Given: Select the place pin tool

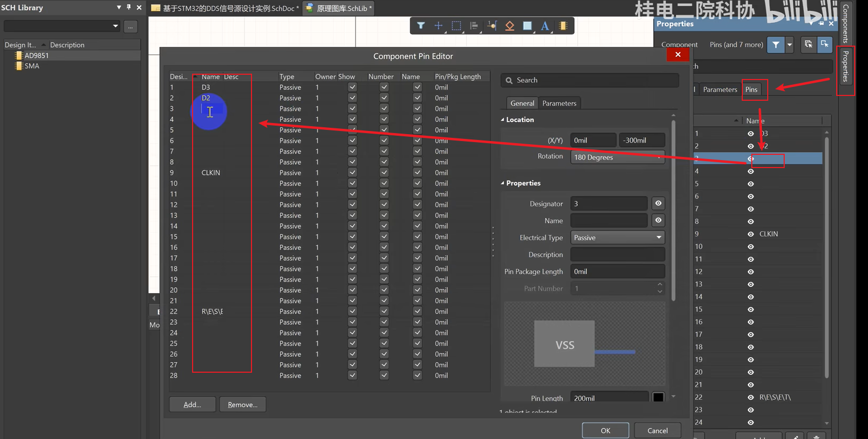Looking at the screenshot, I should (492, 25).
